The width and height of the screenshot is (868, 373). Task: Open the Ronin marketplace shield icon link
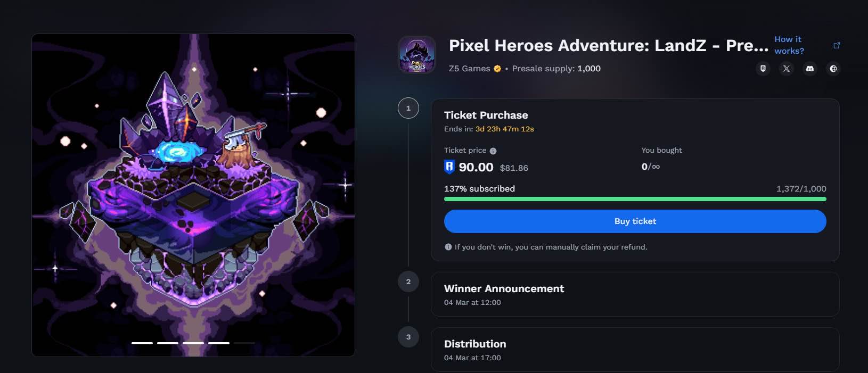click(x=763, y=69)
